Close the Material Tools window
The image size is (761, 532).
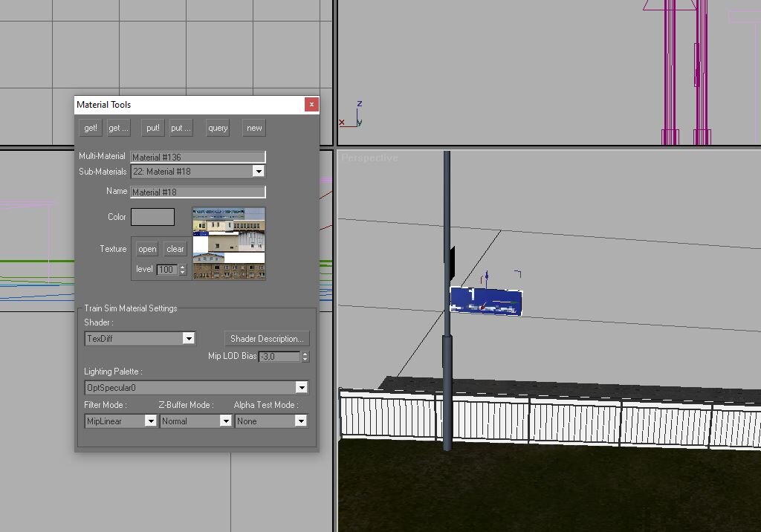311,104
